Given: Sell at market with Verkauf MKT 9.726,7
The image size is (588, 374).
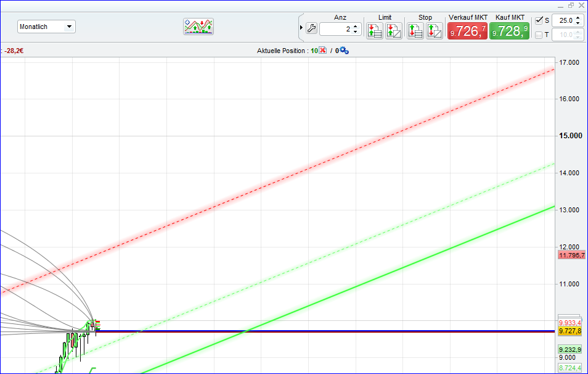Looking at the screenshot, I should [x=468, y=31].
